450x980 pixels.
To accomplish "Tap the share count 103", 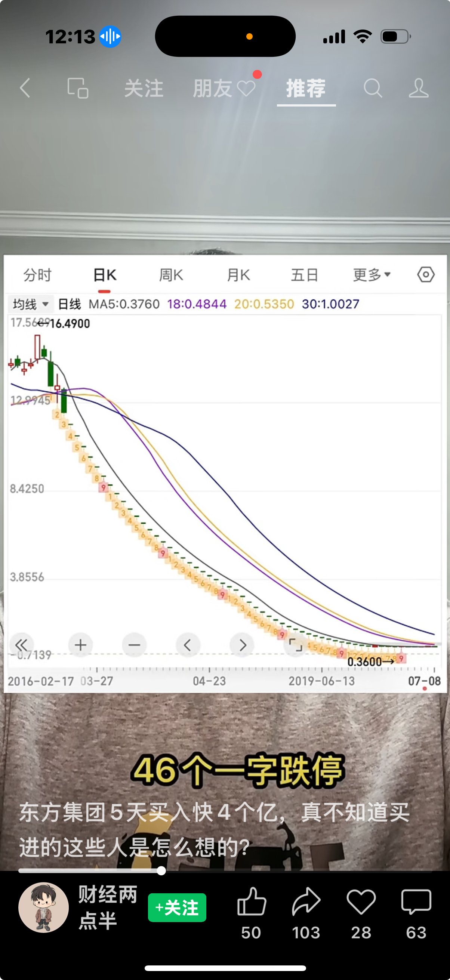I will 306,933.
